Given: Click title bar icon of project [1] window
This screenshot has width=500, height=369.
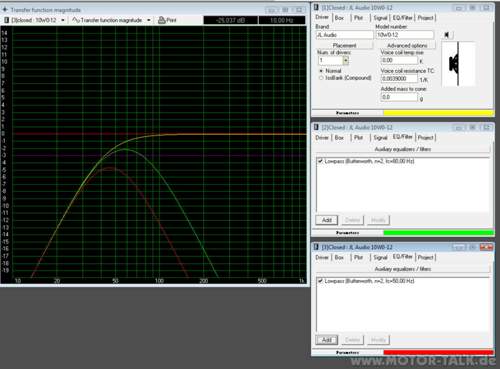Looking at the screenshot, I should pos(316,7).
